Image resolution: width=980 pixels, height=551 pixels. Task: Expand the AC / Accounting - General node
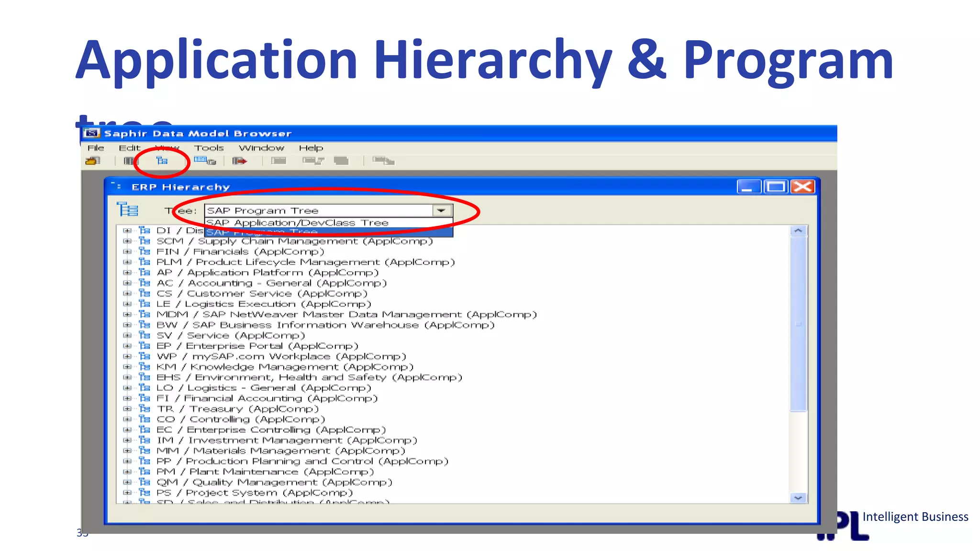coord(127,283)
